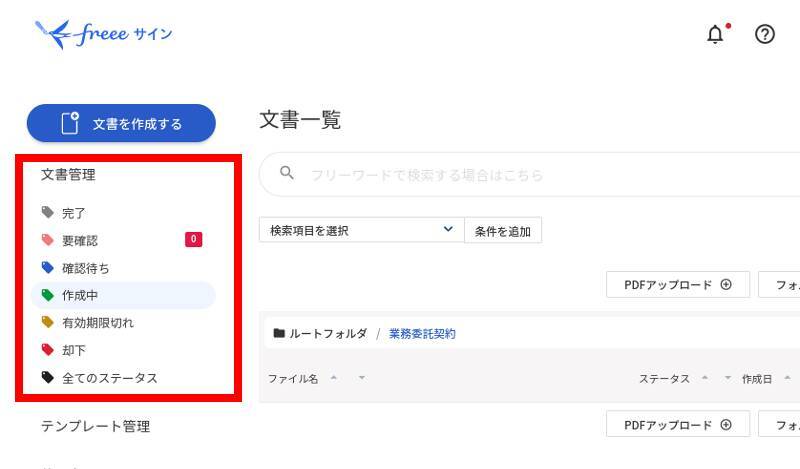Image resolution: width=800 pixels, height=469 pixels.
Task: Click the red tag icon next to 却下
Action: [x=47, y=350]
